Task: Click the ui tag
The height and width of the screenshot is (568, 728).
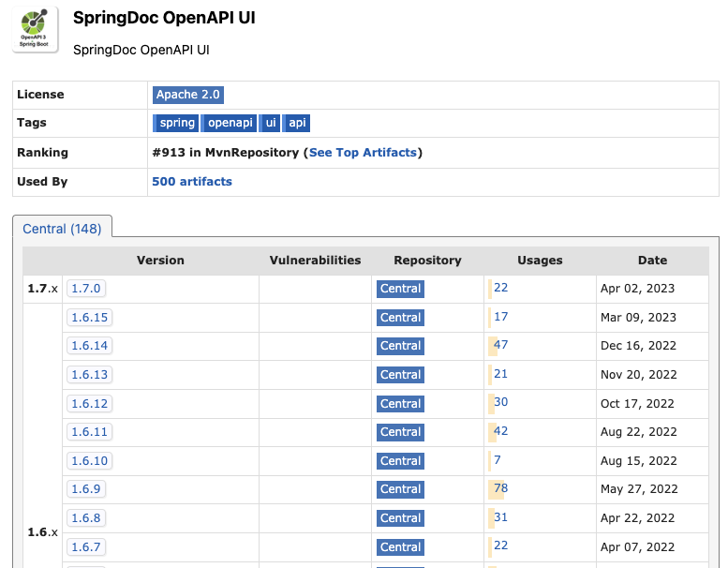Action: point(270,123)
